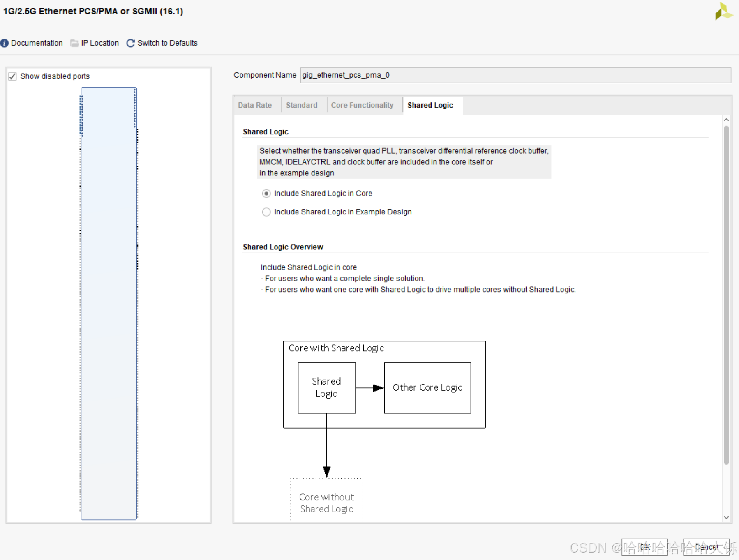Switch to the Data Rate tab
Viewport: 739px width, 560px height.
coord(255,105)
